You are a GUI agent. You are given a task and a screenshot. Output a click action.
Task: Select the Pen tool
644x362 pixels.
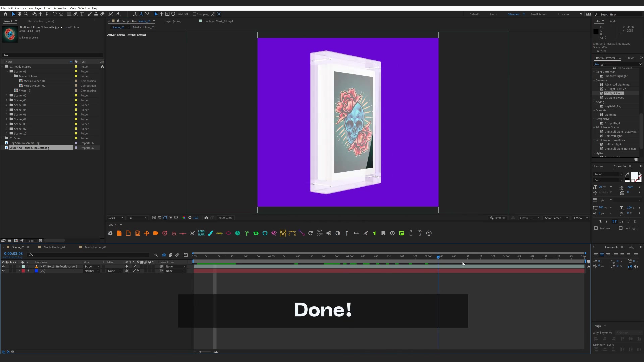[75, 14]
